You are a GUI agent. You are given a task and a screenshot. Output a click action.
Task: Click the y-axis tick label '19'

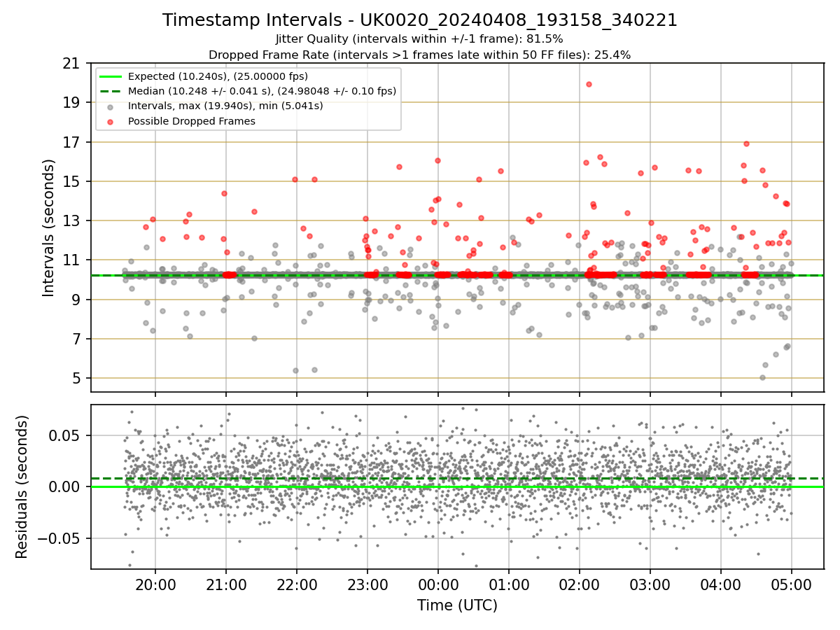71,103
